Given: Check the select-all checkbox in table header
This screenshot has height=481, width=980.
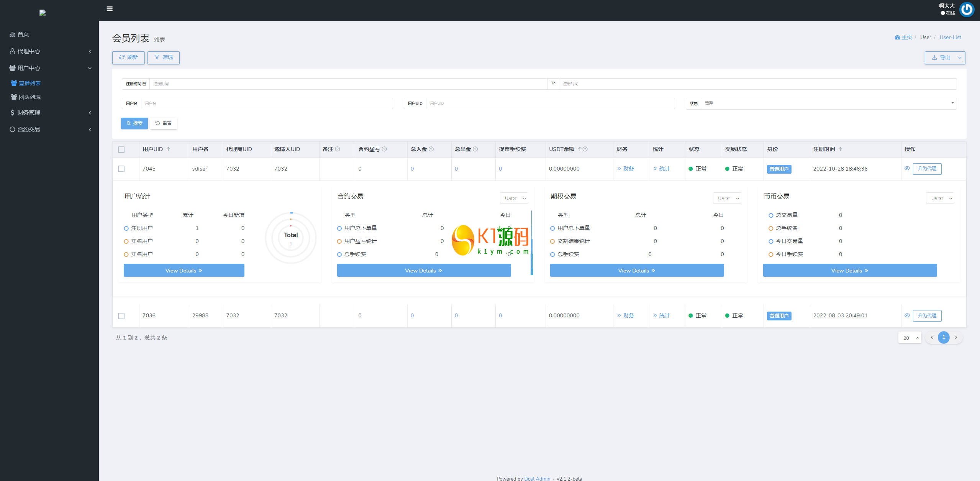Looking at the screenshot, I should point(121,149).
